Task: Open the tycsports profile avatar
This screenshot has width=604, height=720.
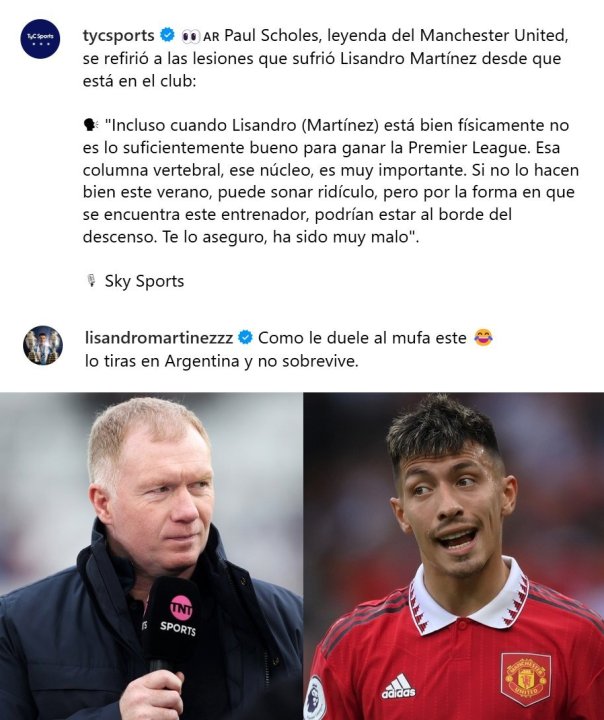Action: 40,39
